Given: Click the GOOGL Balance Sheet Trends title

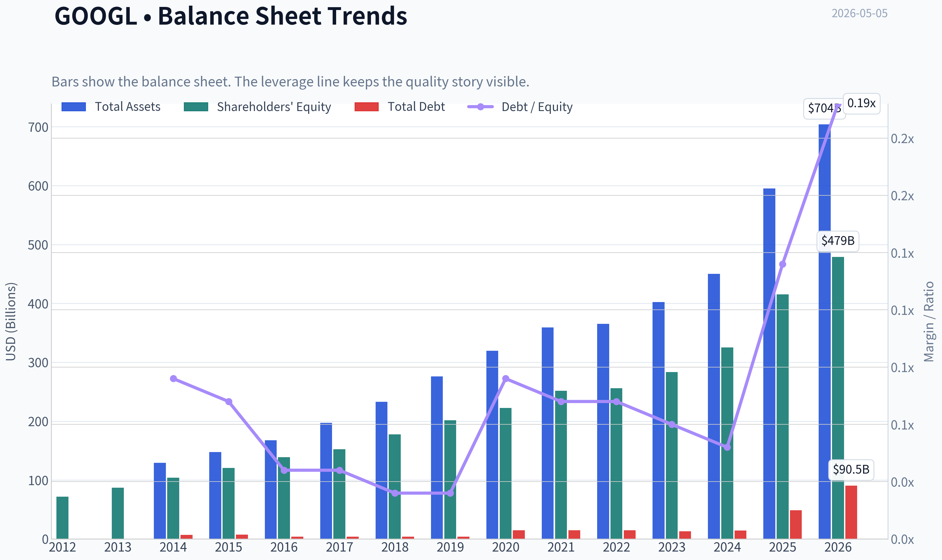Looking at the screenshot, I should click(231, 16).
